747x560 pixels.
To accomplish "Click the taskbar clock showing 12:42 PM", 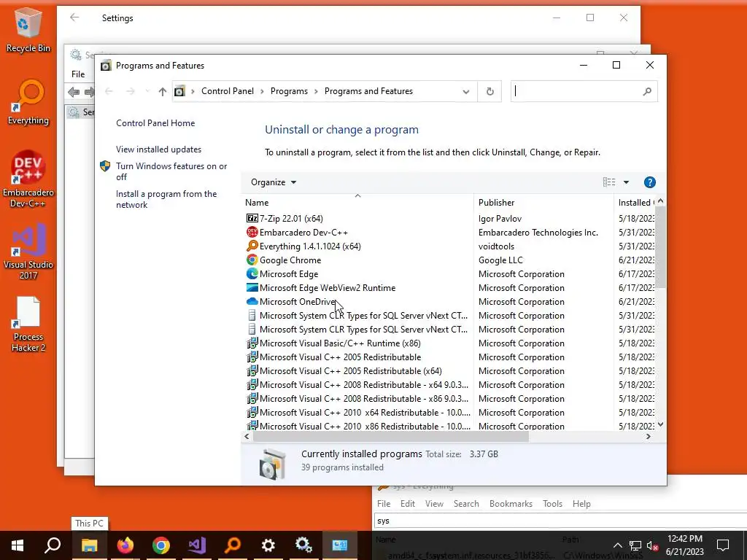I will (x=684, y=545).
